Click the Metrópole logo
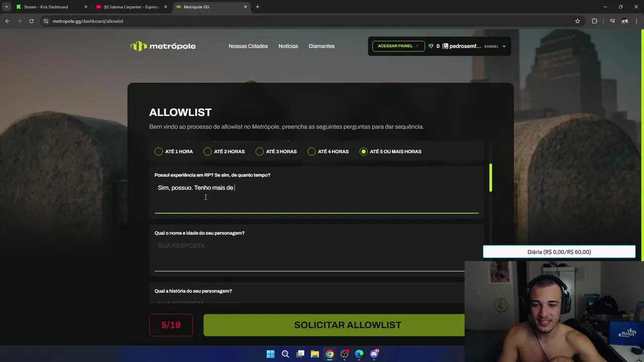 point(163,46)
